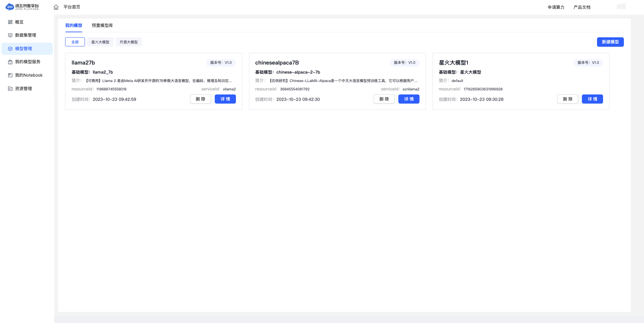Viewport: 644px width, 323px height.
Task: Click base model text llama2_7b
Action: click(x=103, y=72)
